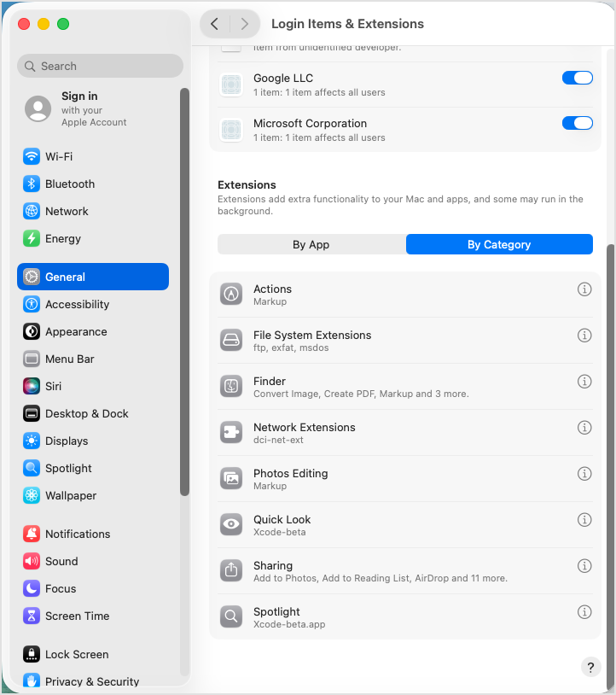Image resolution: width=616 pixels, height=695 pixels.
Task: Select Screen Time in sidebar
Action: pos(77,616)
